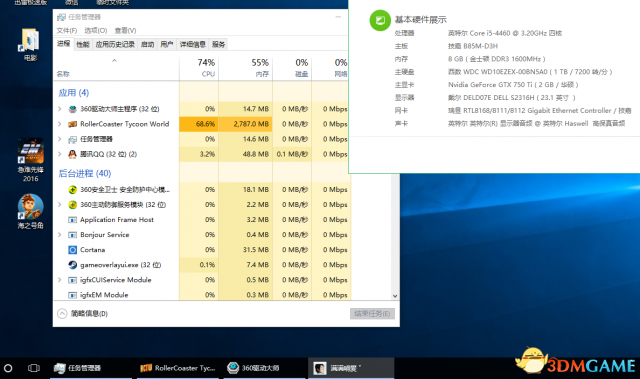
Task: Open the 查看(V) menu
Action: click(x=126, y=31)
